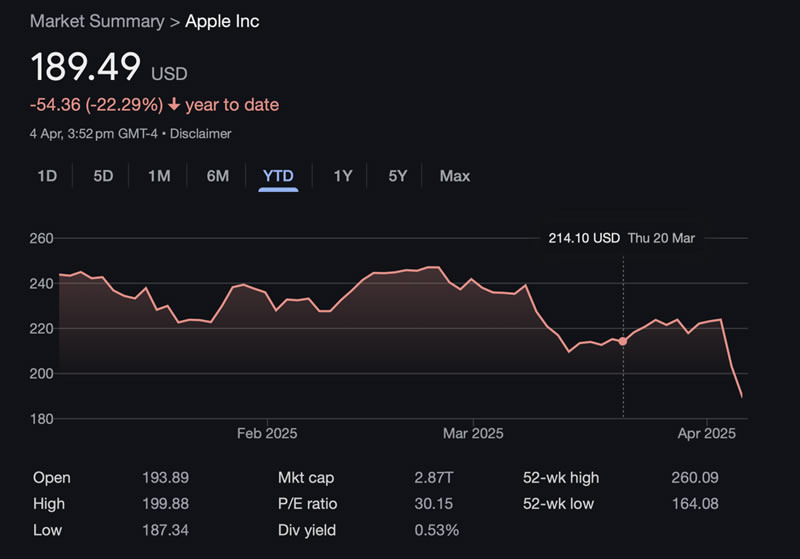This screenshot has height=559, width=800.
Task: Switch to the 1D time range
Action: (x=47, y=176)
